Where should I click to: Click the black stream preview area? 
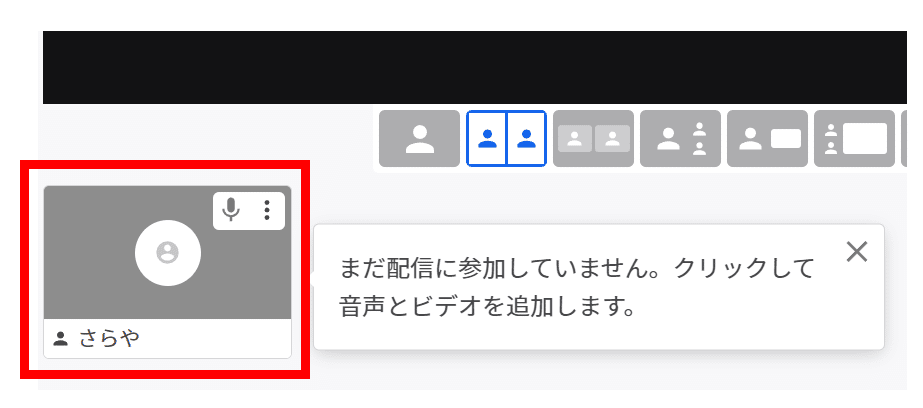pyautogui.click(x=474, y=67)
